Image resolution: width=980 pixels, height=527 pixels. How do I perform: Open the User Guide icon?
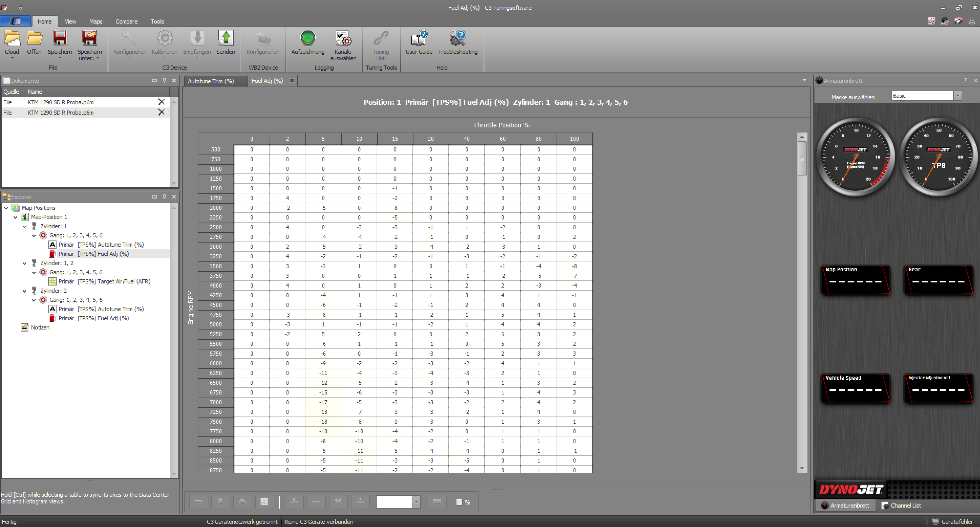(419, 38)
